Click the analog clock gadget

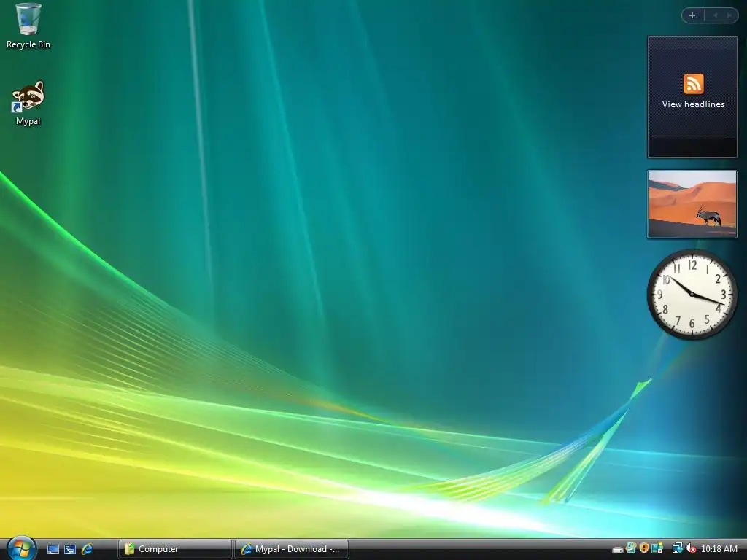point(692,295)
